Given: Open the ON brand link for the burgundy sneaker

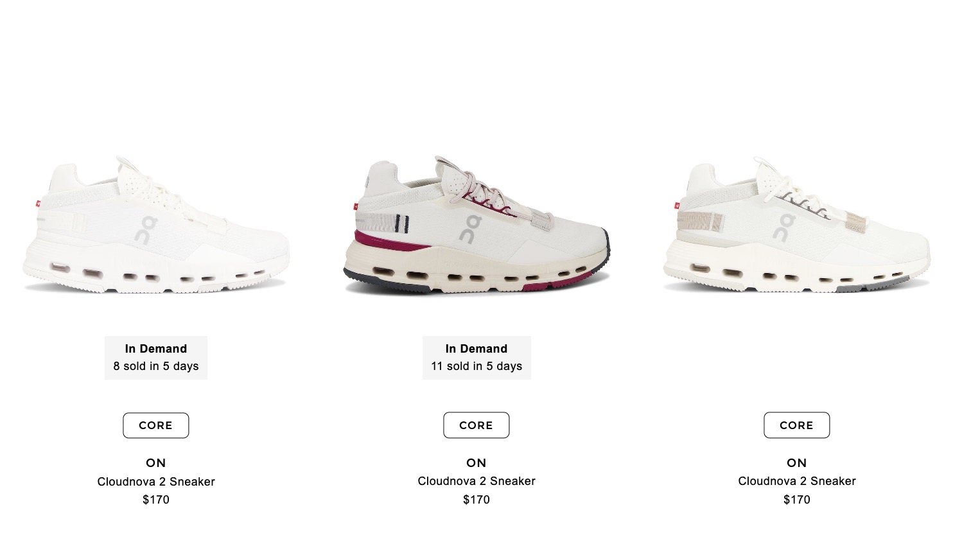Looking at the screenshot, I should point(477,462).
